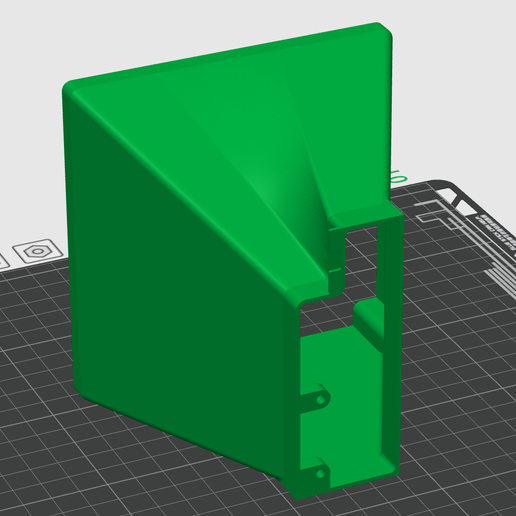
Task: Open plate settings via the hexagon icon
Action: [38, 250]
